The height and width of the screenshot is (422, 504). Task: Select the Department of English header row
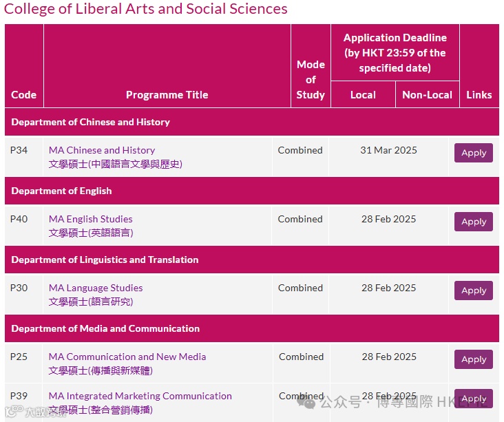coord(61,191)
